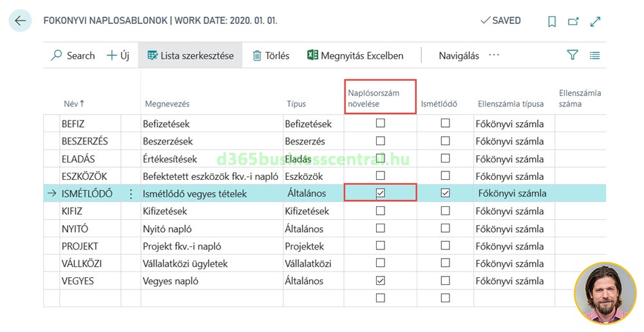This screenshot has width=644, height=332.
Task: Click the bookmark icon in header
Action: click(x=552, y=21)
